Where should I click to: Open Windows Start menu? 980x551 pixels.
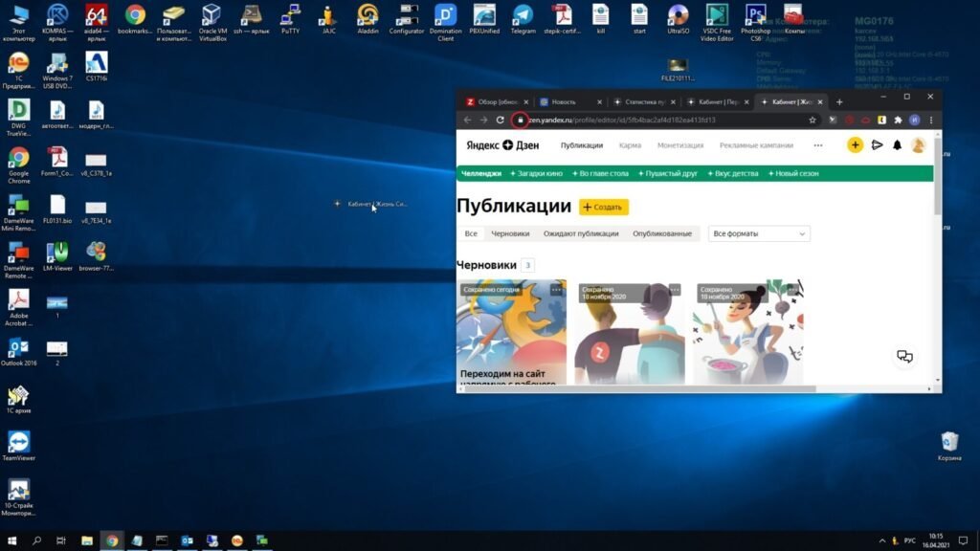point(11,540)
